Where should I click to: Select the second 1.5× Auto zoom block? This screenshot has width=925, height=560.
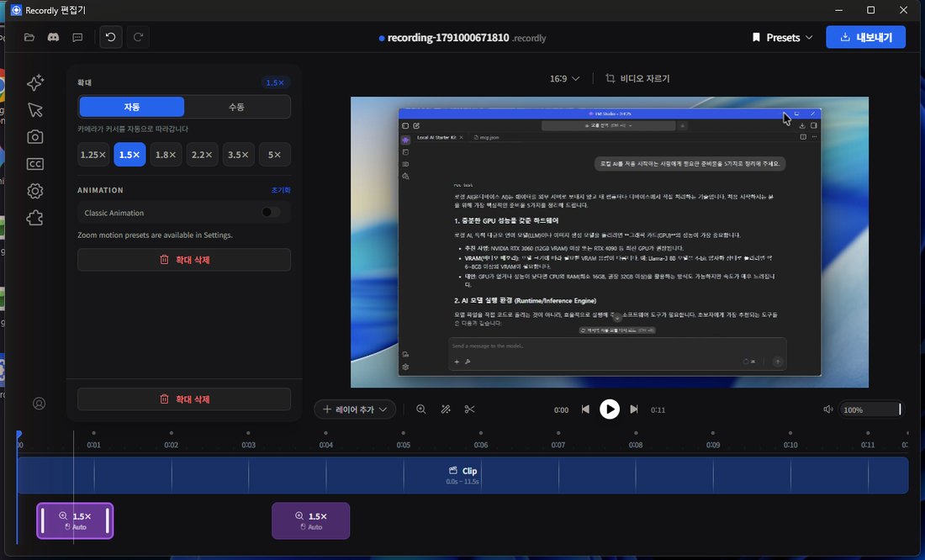point(311,520)
